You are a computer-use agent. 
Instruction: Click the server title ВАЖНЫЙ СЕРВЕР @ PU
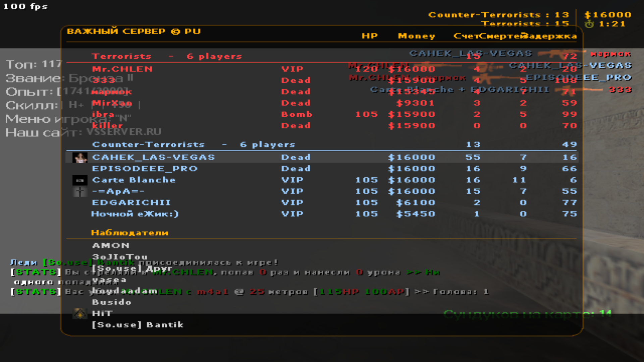134,31
